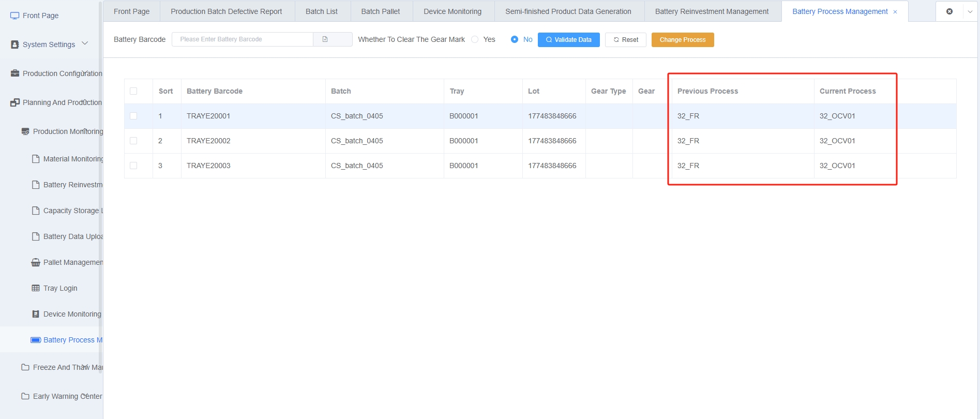Click the Reset button
The height and width of the screenshot is (419, 980).
click(626, 40)
